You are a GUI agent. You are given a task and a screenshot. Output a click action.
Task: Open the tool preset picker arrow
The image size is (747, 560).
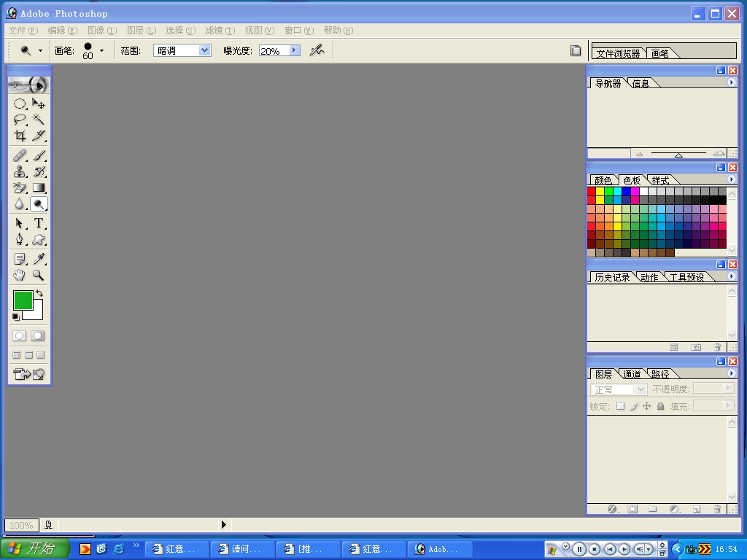41,50
